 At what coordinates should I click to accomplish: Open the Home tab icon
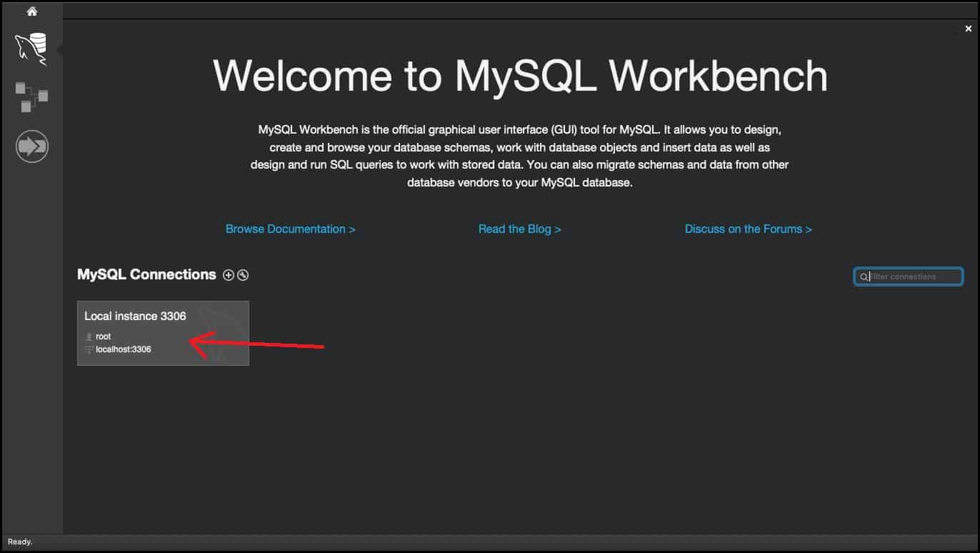tap(31, 11)
